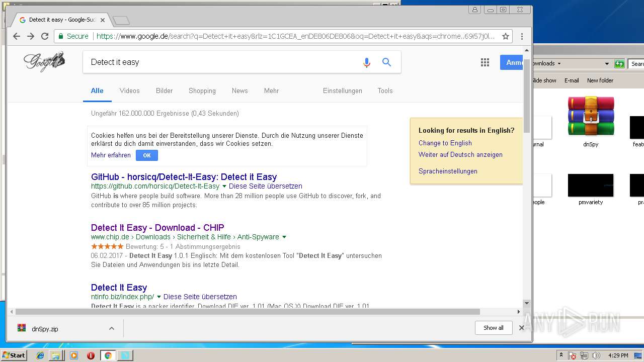Click the taskbar clock showing 4:29 PM
The image size is (644, 362).
point(618,355)
